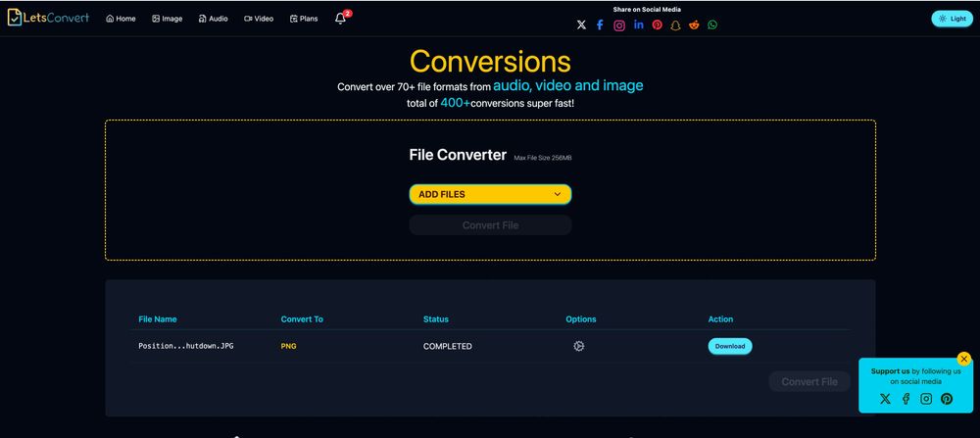
Task: Click the LetsConvert logo
Action: [48, 18]
